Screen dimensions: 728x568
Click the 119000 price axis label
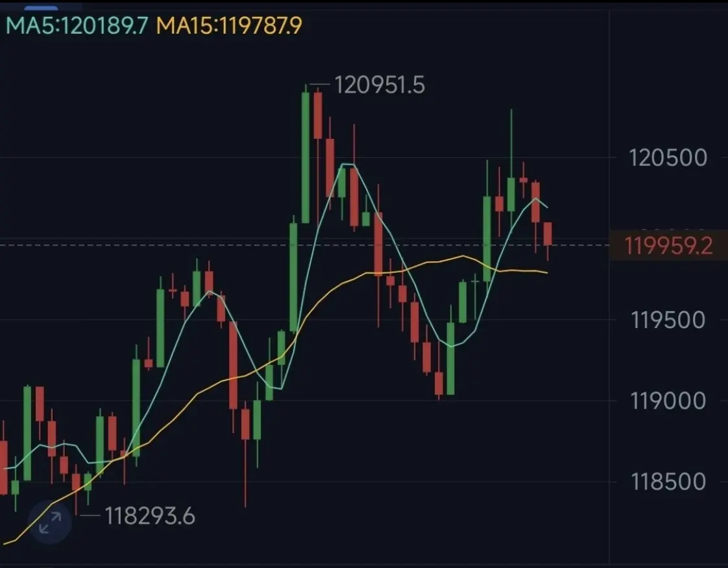[x=668, y=401]
